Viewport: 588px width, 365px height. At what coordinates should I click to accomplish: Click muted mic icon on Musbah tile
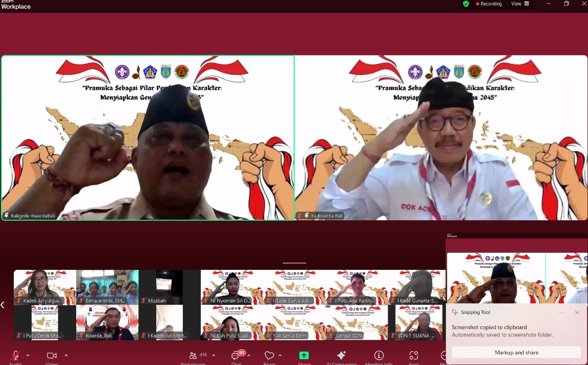[143, 301]
